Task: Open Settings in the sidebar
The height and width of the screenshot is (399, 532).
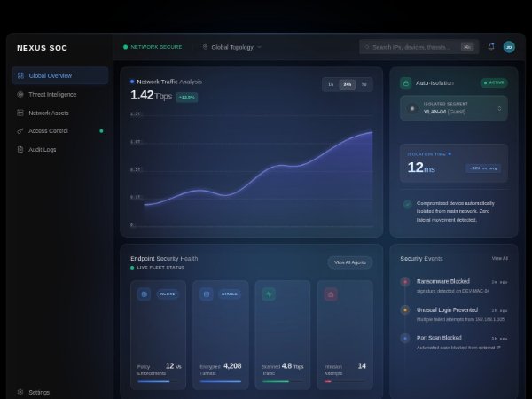Action: 39,392
